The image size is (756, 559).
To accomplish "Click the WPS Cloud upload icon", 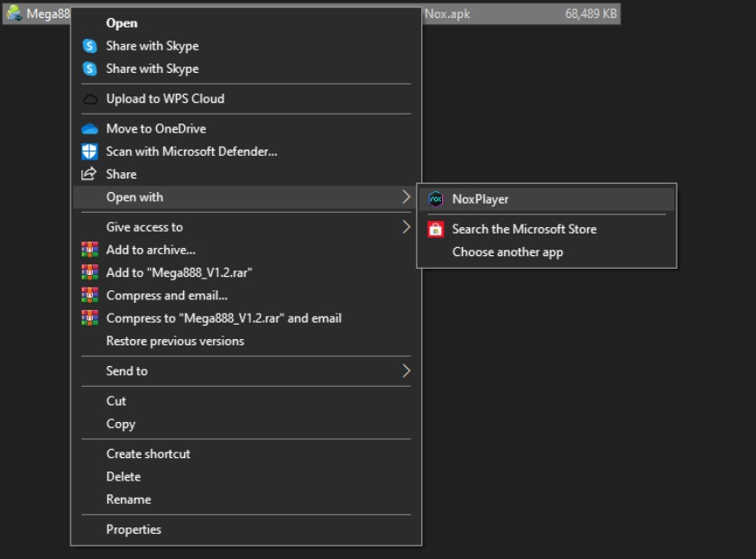I will point(88,98).
